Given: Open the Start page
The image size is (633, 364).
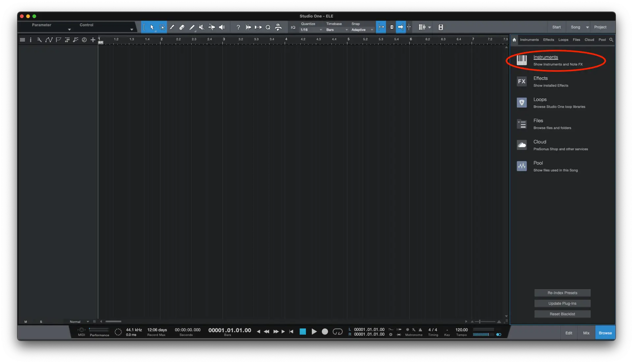Looking at the screenshot, I should tap(556, 27).
